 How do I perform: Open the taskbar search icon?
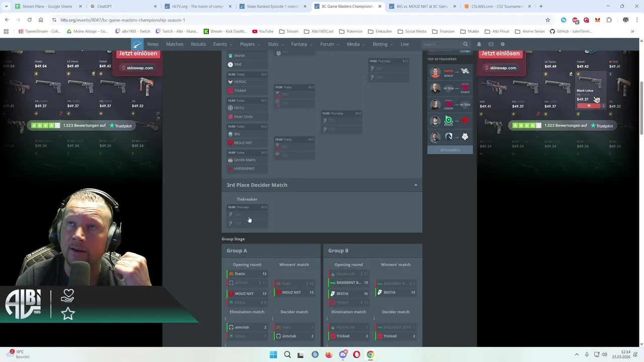point(287,354)
